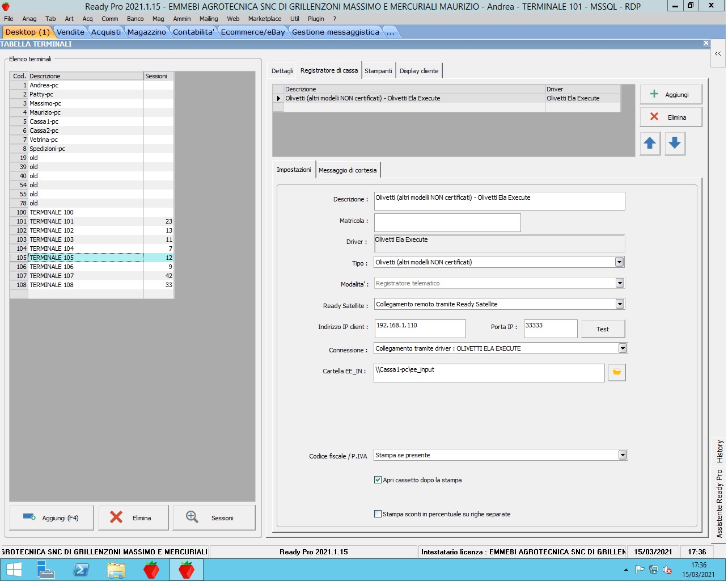
Task: Click the muted speaker tray icon
Action: (x=667, y=570)
